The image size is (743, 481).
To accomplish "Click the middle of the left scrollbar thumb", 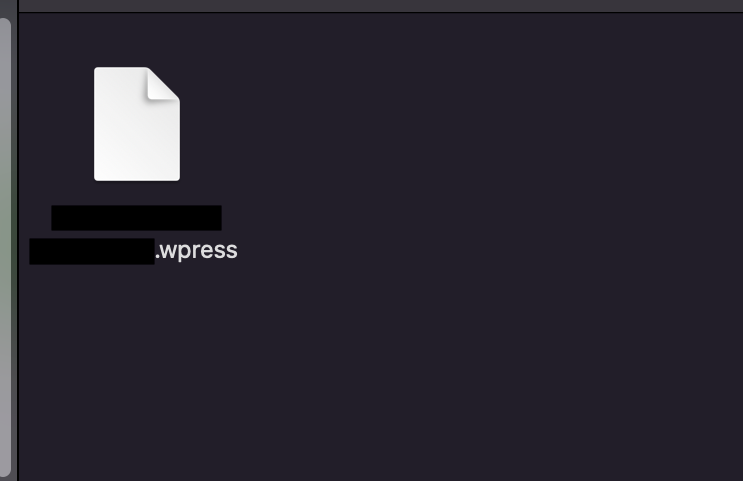I will pyautogui.click(x=5, y=247).
